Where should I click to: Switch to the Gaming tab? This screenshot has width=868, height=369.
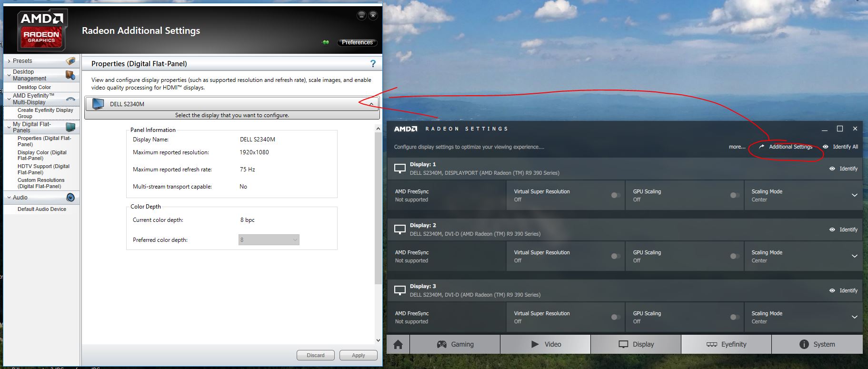coord(455,344)
